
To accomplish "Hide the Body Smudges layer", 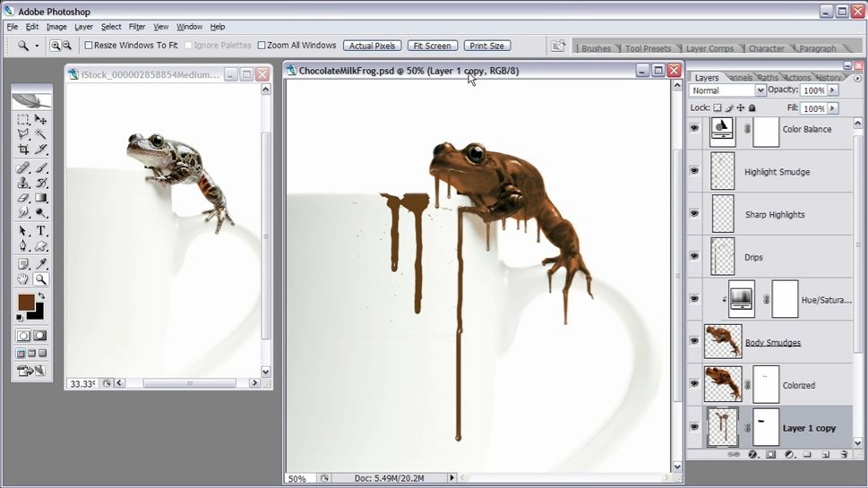I will [694, 341].
